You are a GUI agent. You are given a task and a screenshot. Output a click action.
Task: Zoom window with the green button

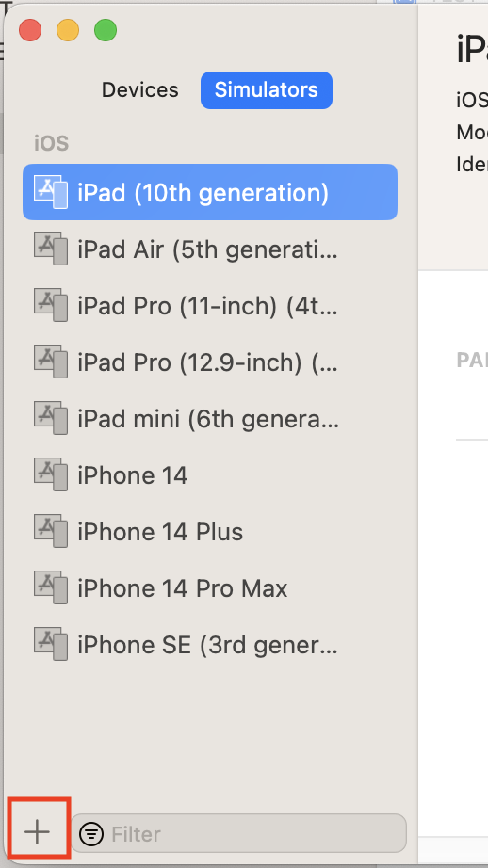106,30
